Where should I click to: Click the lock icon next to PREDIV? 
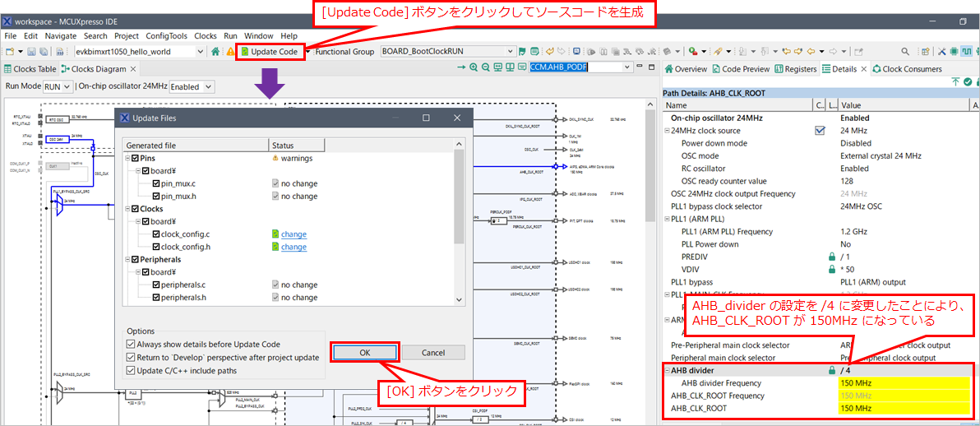pos(832,257)
